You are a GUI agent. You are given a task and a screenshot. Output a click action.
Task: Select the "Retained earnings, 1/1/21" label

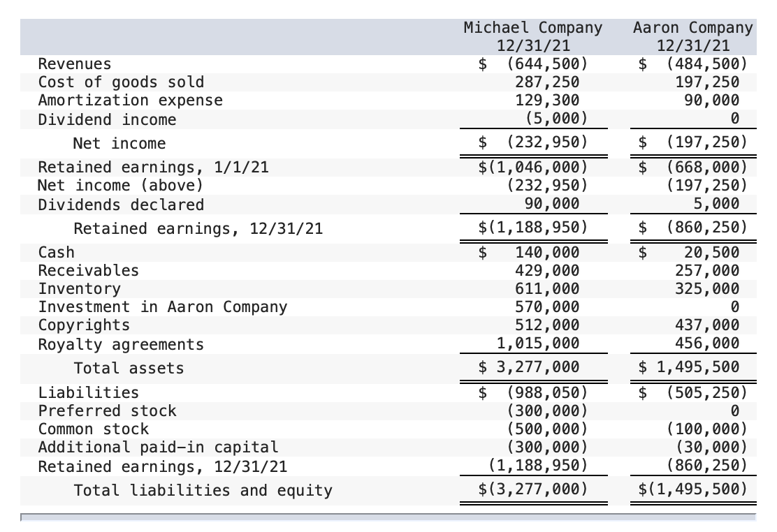click(153, 168)
